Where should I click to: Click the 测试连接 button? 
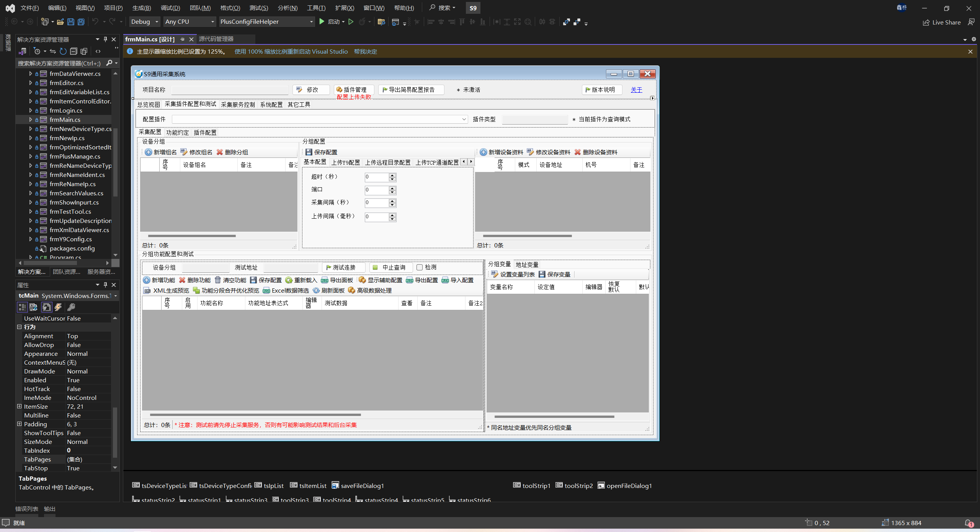tap(343, 267)
